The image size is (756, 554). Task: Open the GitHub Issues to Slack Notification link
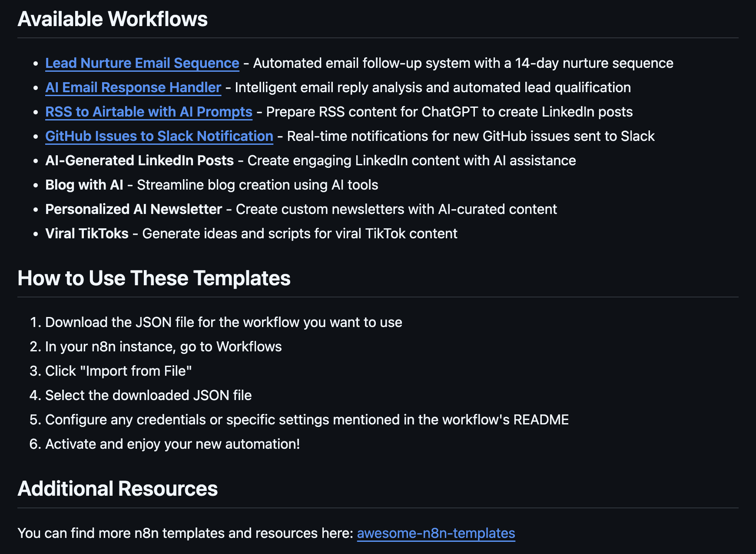point(159,136)
